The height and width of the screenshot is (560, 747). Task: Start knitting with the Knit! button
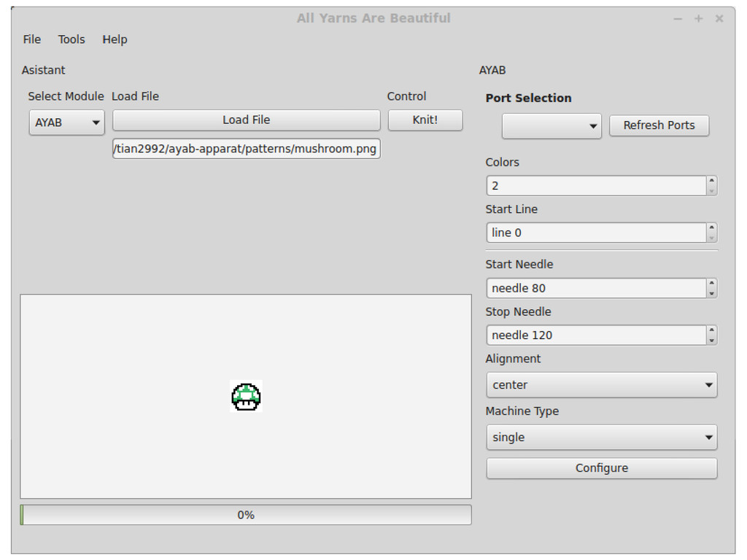point(425,120)
